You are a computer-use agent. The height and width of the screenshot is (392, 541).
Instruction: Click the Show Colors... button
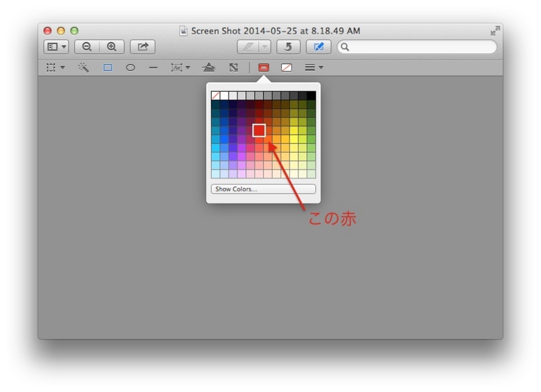point(263,189)
